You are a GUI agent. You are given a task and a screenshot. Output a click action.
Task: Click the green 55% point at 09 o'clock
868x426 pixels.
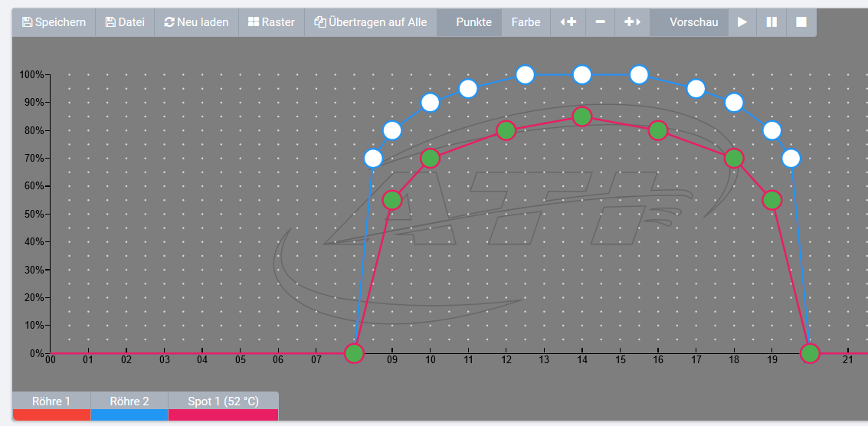tap(392, 200)
